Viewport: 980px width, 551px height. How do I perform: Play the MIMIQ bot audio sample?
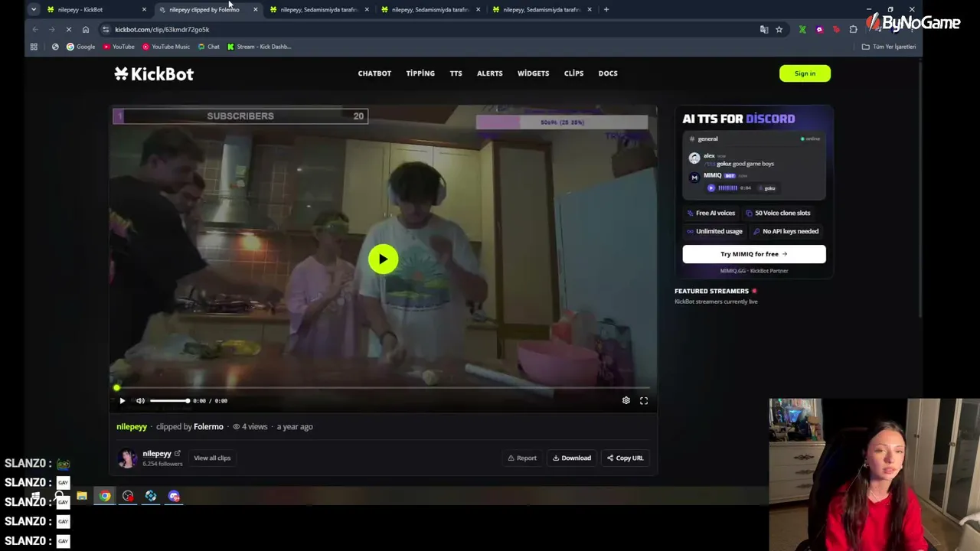click(711, 187)
